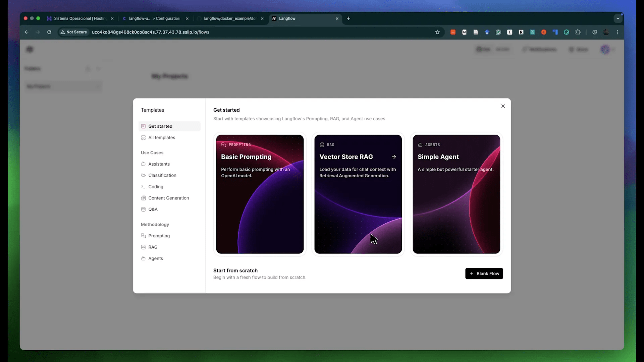Click the browser back arrow
The height and width of the screenshot is (362, 644).
[x=26, y=32]
